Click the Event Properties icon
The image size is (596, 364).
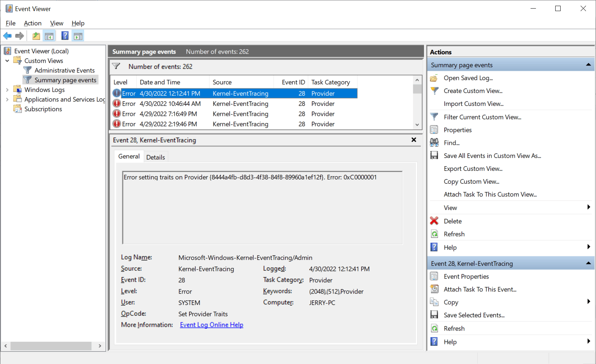coord(434,276)
